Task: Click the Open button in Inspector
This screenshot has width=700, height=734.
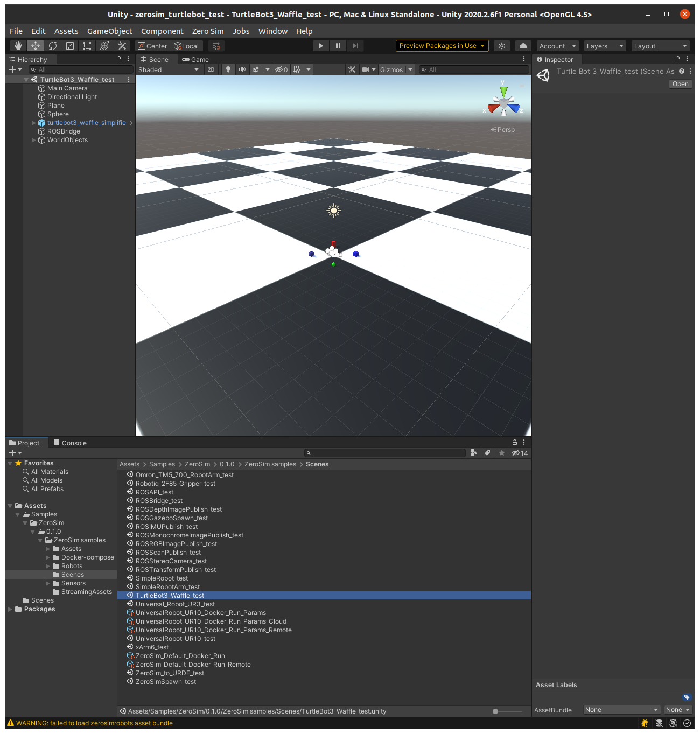Action: (680, 84)
